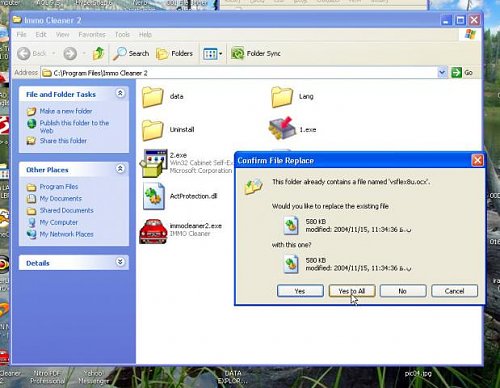Collapse File and Folder Tasks panel

point(120,93)
